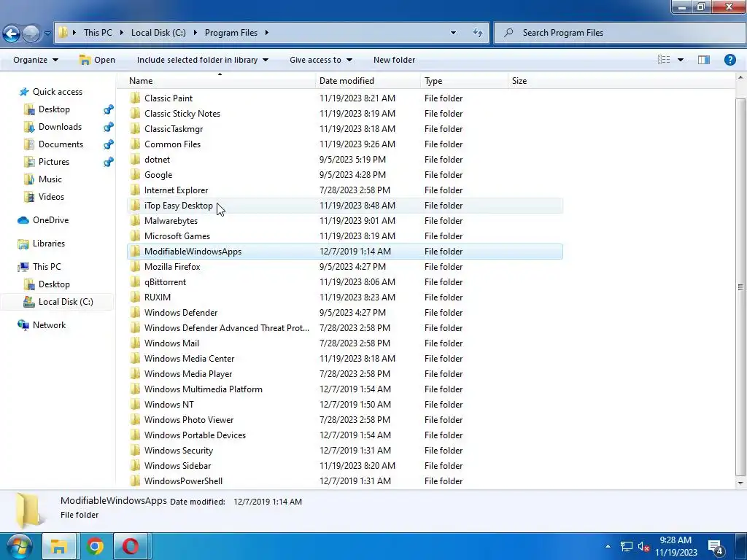This screenshot has width=747, height=560.
Task: Select the Windows Sidebar folder name
Action: pyautogui.click(x=178, y=466)
